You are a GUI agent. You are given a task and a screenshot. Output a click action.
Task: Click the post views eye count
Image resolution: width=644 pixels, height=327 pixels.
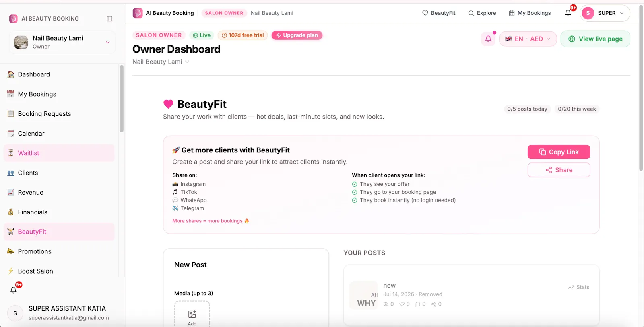388,304
